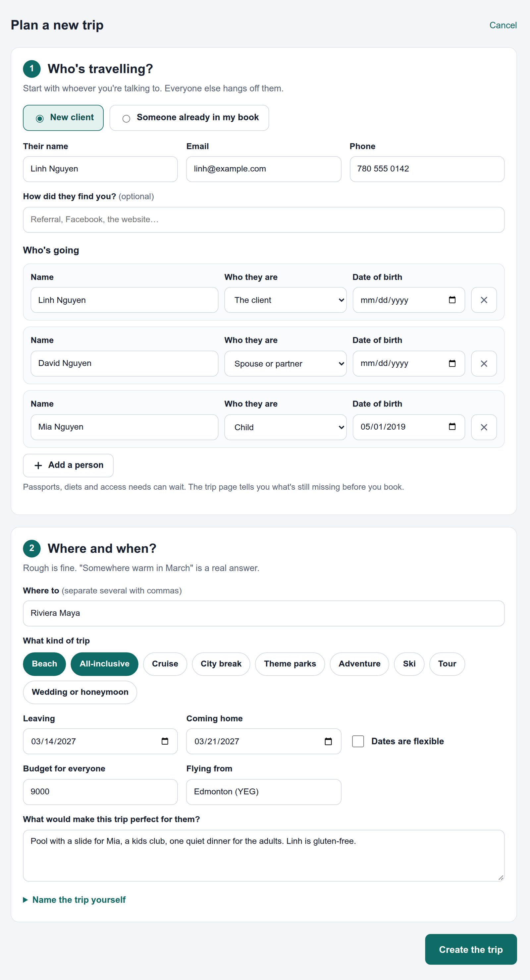Focus the Their name field
Screen dimensions: 530x980
[x=100, y=169]
